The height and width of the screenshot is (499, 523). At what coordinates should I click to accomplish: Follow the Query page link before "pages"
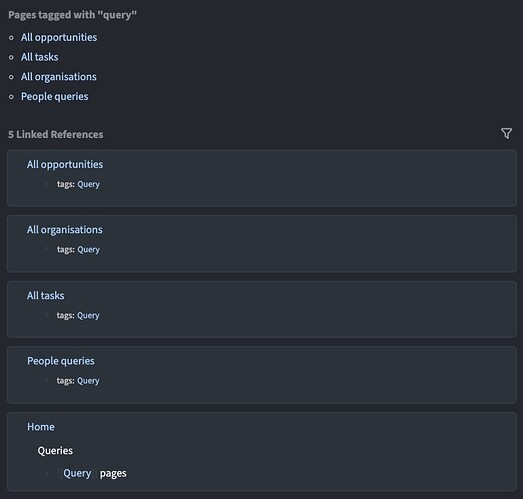point(77,473)
